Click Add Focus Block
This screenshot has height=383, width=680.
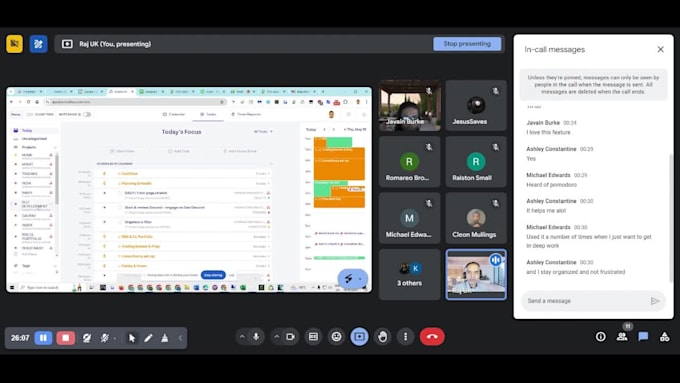coord(240,151)
